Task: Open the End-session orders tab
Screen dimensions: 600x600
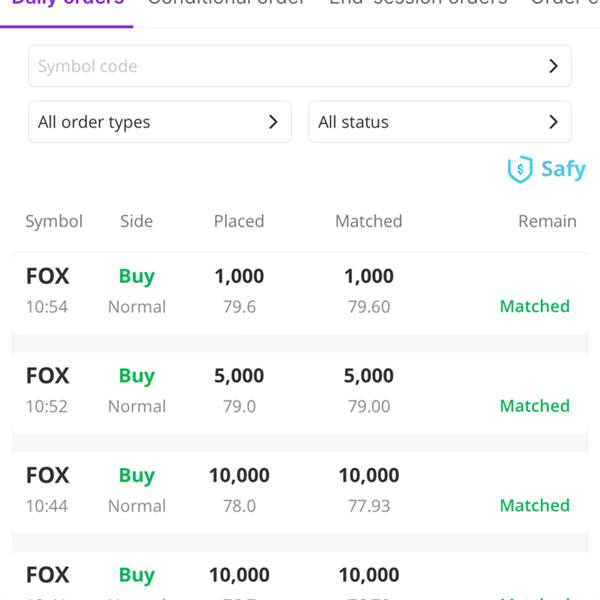Action: [418, 4]
